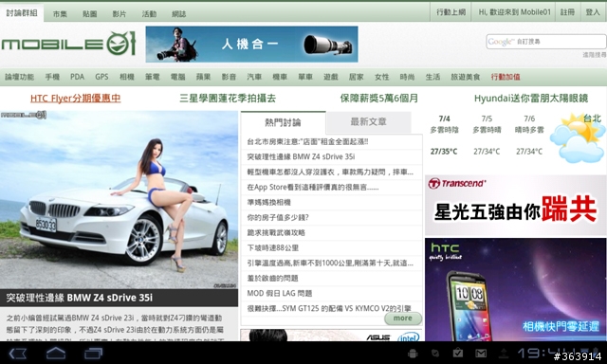Click 進階搜尋 advanced search link
Image resolution: width=607 pixels, height=364 pixels.
tap(595, 55)
